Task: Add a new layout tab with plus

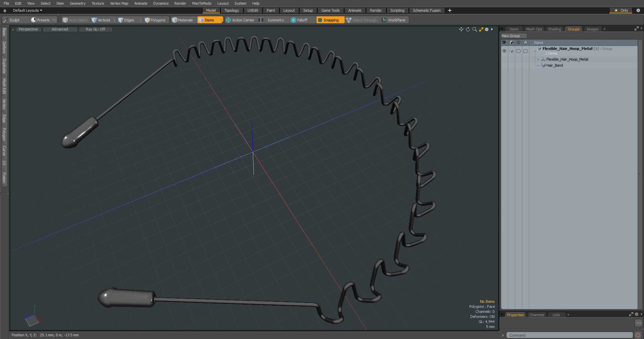Action: click(449, 10)
